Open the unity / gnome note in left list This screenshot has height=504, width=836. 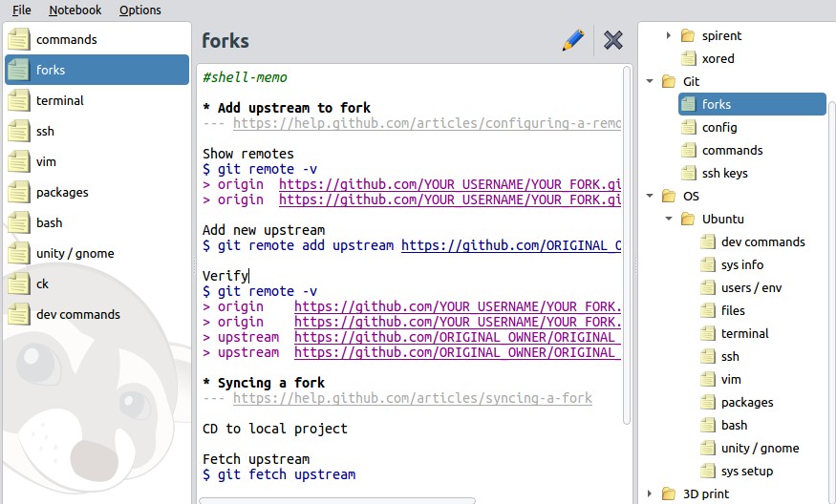[x=97, y=253]
